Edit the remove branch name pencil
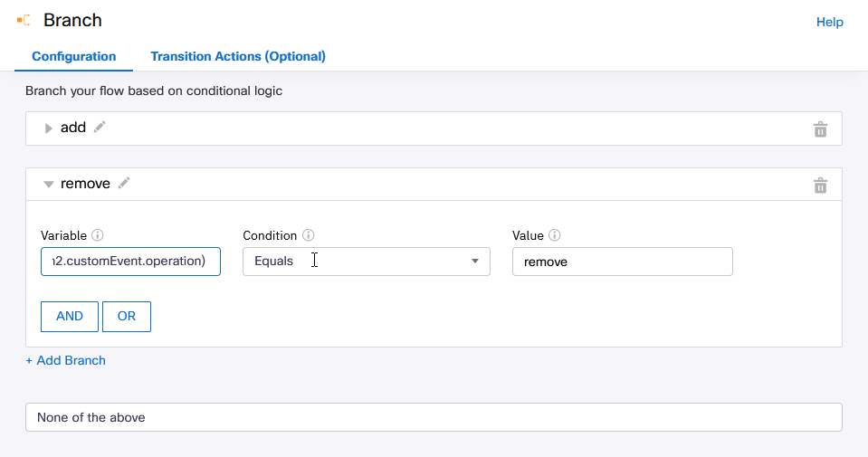This screenshot has height=457, width=868. point(124,184)
